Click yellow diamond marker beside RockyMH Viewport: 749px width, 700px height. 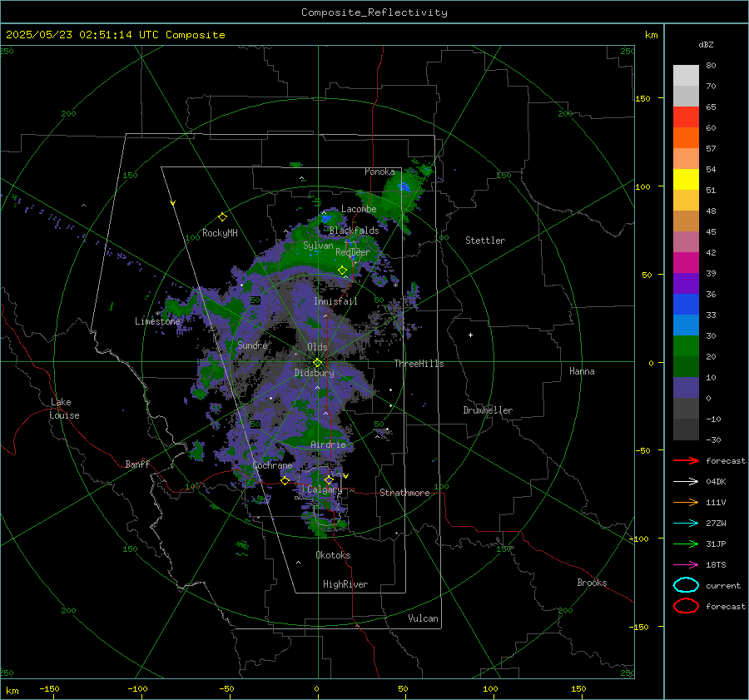pos(222,217)
